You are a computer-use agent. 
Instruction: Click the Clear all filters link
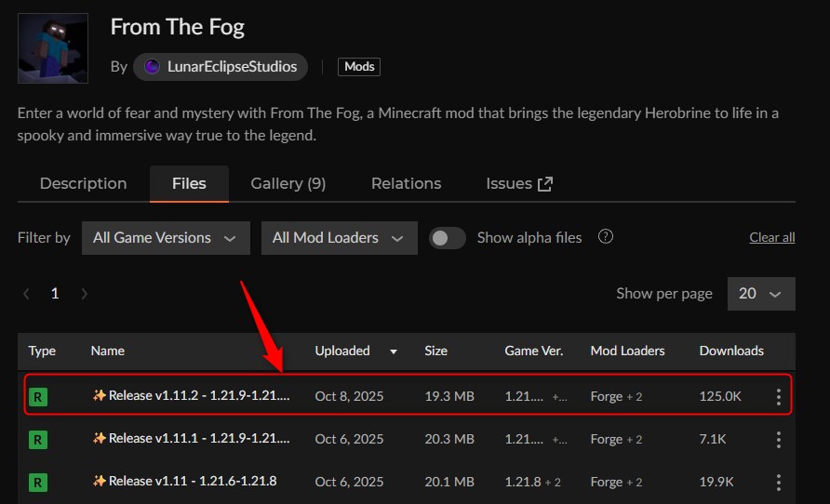pyautogui.click(x=771, y=238)
